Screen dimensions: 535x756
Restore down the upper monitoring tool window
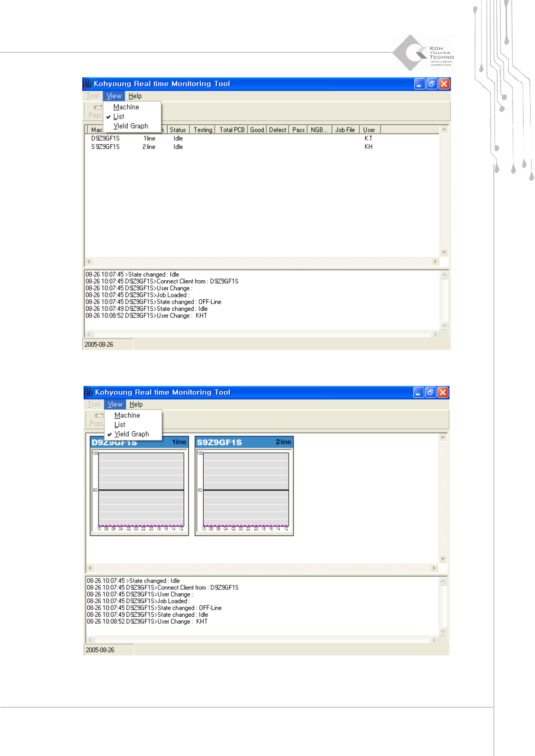[x=432, y=84]
